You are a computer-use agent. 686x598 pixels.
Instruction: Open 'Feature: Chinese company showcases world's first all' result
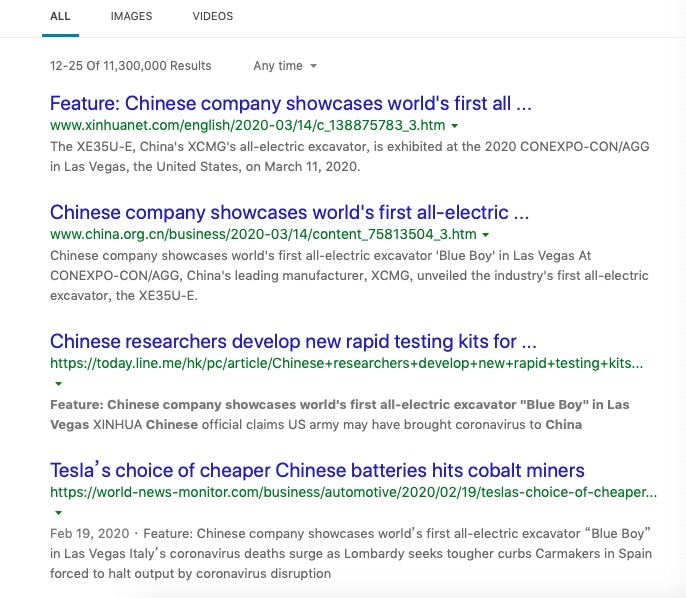click(290, 104)
